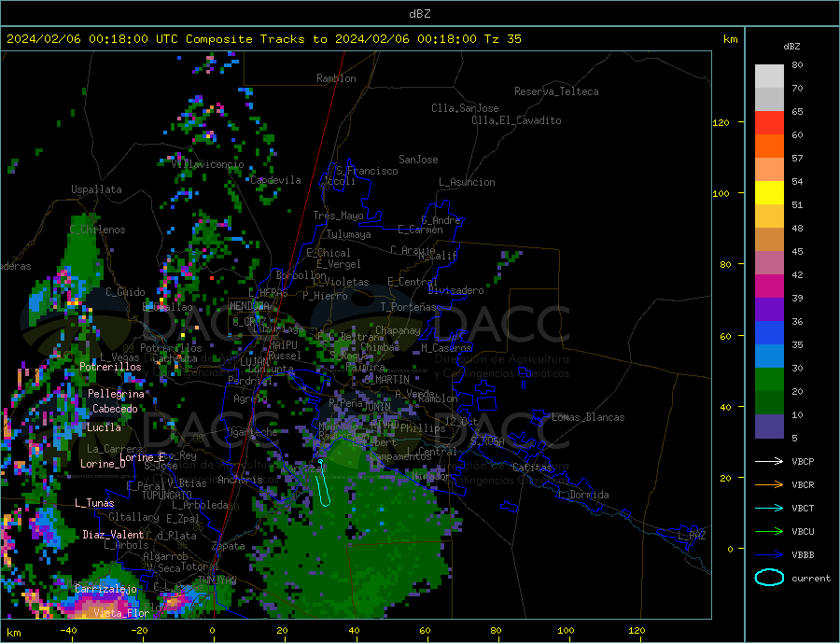
Task: Click the 'Tulumaya' place label
Action: click(x=349, y=234)
